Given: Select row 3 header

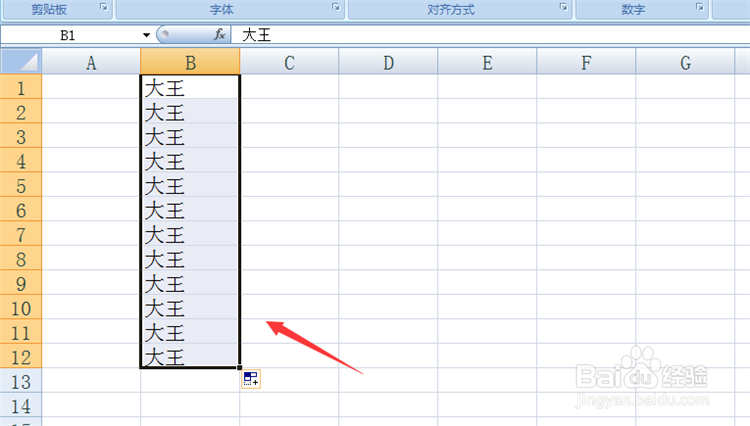Looking at the screenshot, I should point(21,136).
